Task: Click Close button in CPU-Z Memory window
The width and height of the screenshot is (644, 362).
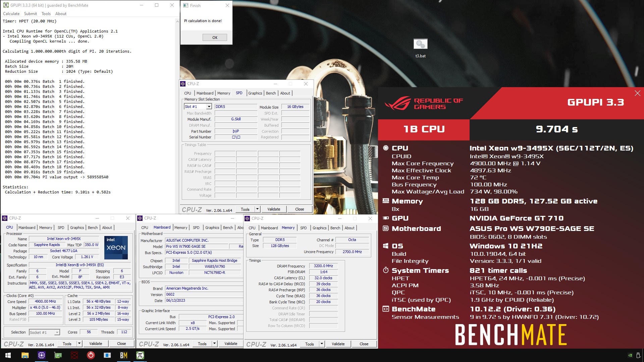Action: click(x=364, y=344)
